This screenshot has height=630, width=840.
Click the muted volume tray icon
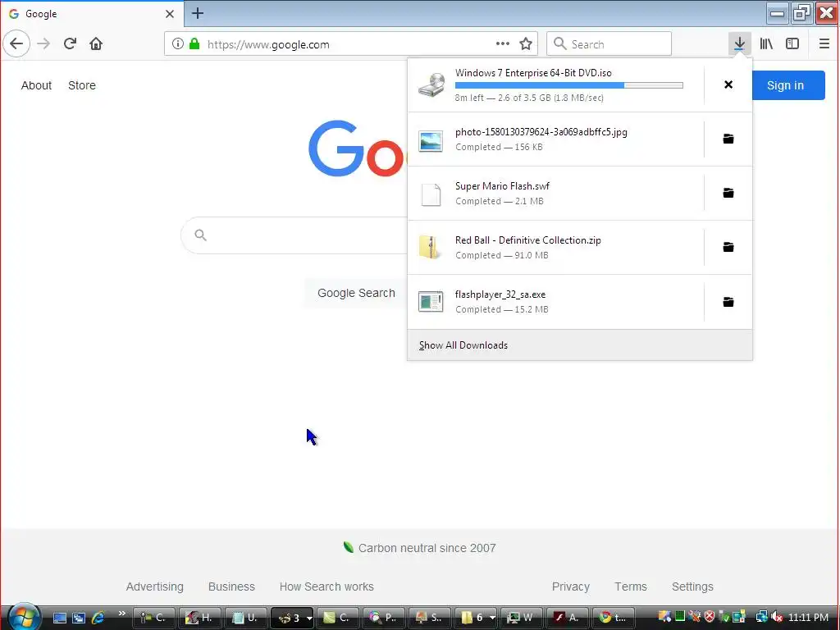coord(776,618)
